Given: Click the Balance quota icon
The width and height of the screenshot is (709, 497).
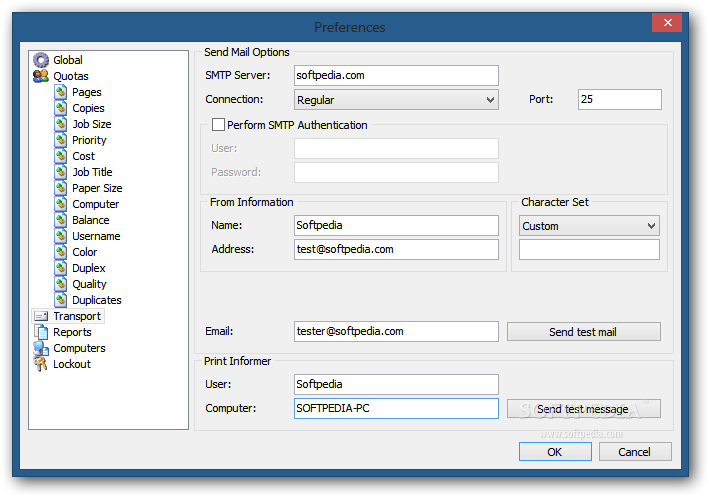Looking at the screenshot, I should coord(61,220).
